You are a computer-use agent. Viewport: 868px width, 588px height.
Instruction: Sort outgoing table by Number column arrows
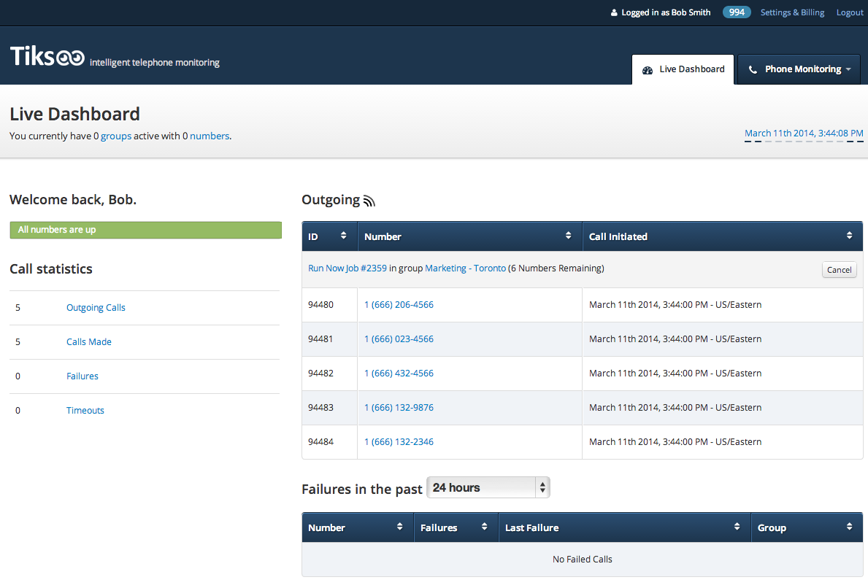(568, 236)
